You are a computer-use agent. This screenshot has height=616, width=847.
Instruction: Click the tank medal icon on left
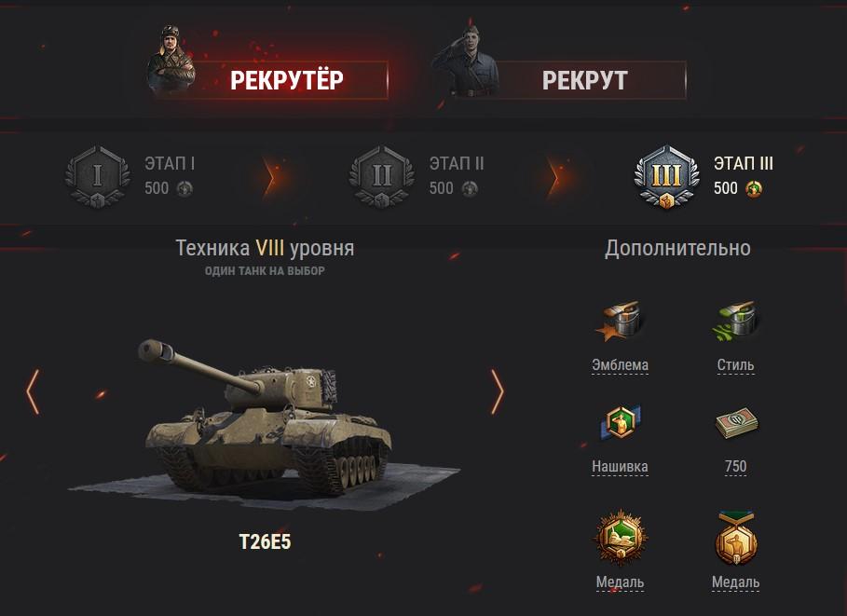pos(620,537)
